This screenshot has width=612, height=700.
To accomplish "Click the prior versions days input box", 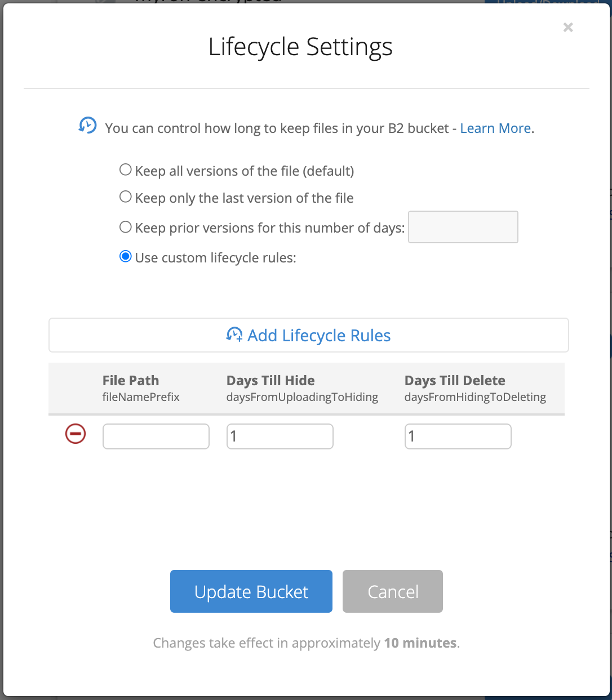I will tap(463, 227).
